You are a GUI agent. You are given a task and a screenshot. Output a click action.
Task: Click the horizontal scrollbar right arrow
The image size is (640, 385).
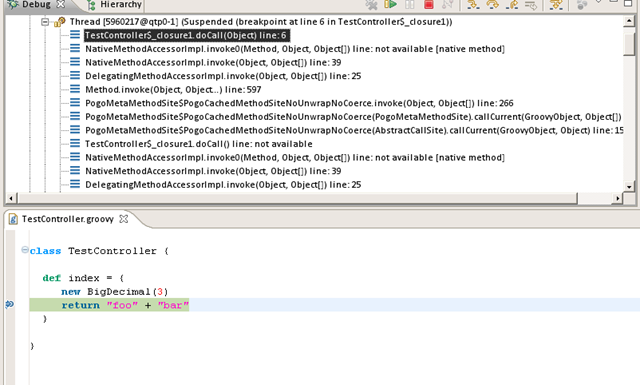[618, 198]
